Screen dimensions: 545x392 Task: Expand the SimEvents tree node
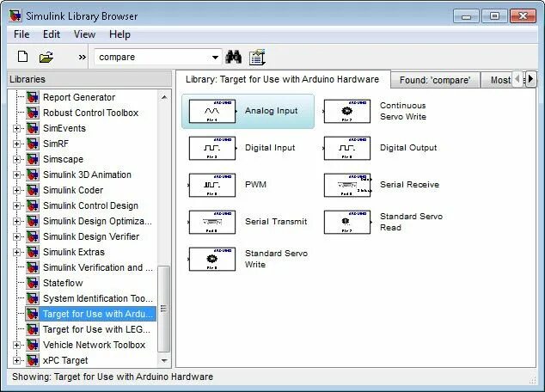click(x=16, y=129)
